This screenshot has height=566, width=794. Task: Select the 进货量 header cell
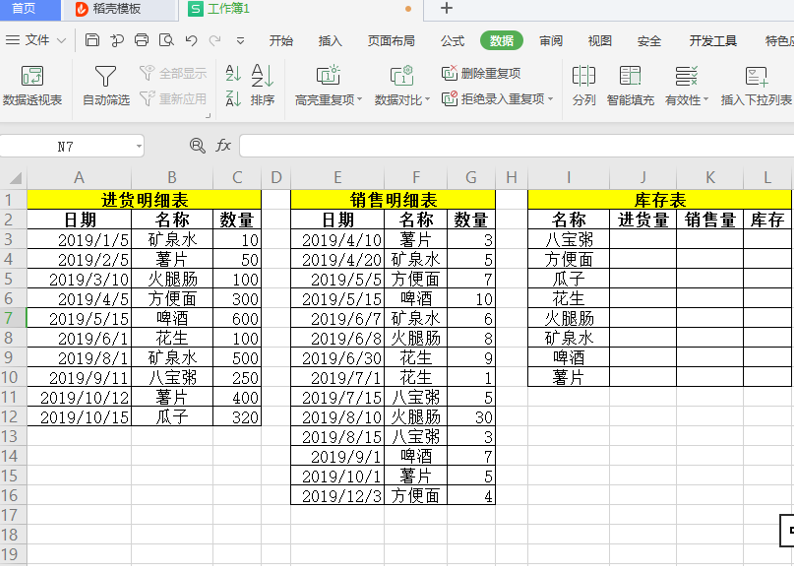pyautogui.click(x=643, y=220)
